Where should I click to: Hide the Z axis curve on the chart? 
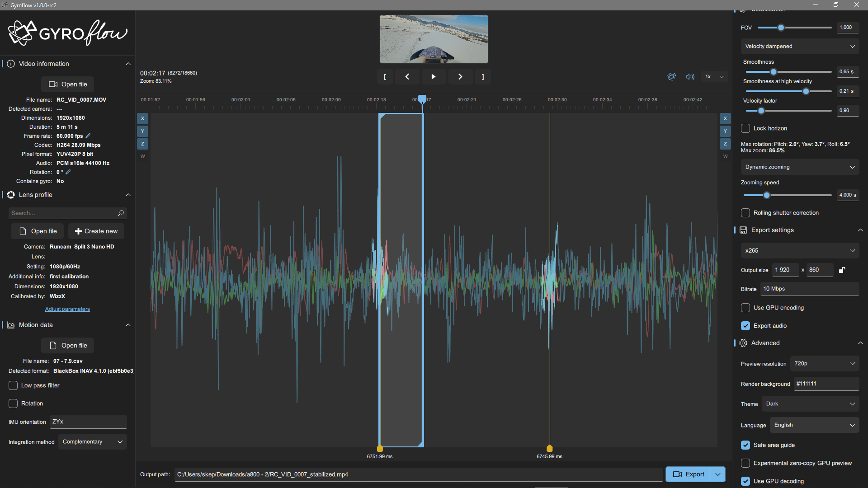pyautogui.click(x=142, y=144)
